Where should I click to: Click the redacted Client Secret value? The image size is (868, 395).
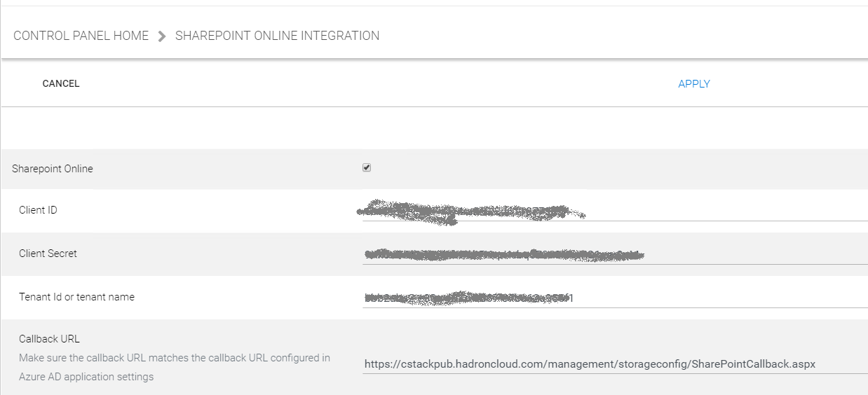(503, 254)
